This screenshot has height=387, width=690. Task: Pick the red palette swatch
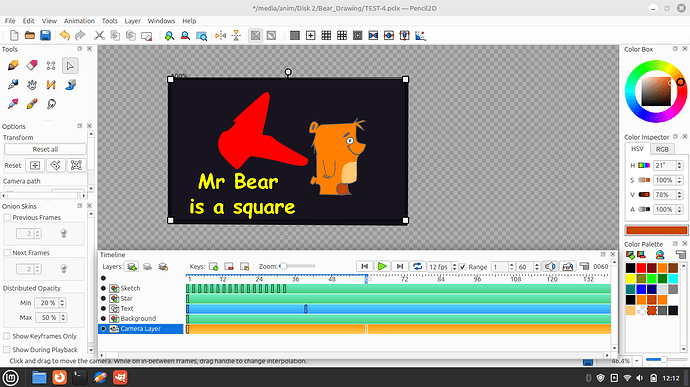[x=641, y=268]
